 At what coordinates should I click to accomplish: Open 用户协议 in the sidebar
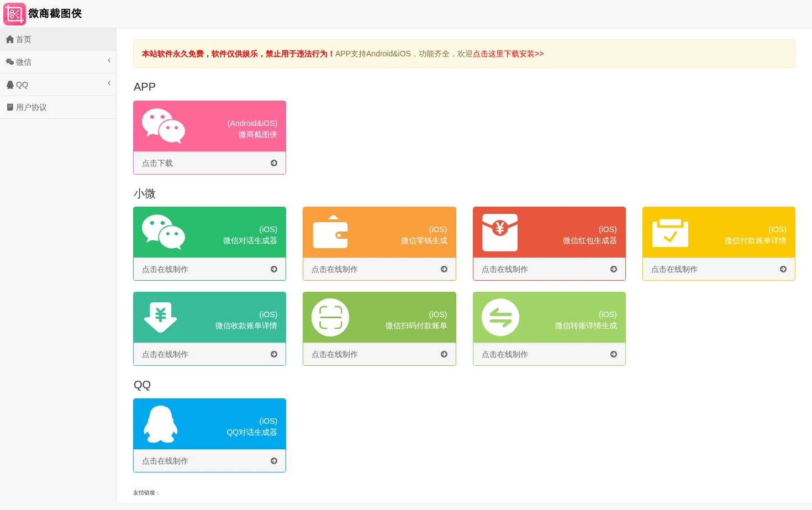pyautogui.click(x=58, y=107)
